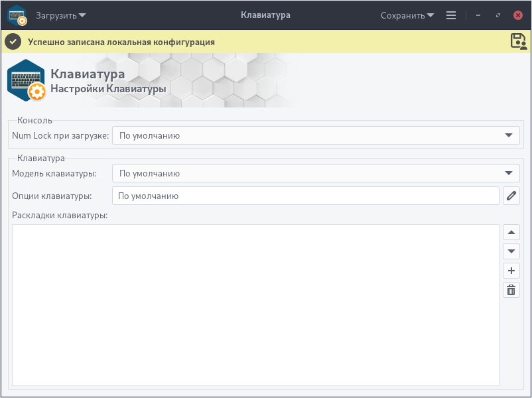
Task: Delete layout using the trash icon
Action: tap(511, 290)
